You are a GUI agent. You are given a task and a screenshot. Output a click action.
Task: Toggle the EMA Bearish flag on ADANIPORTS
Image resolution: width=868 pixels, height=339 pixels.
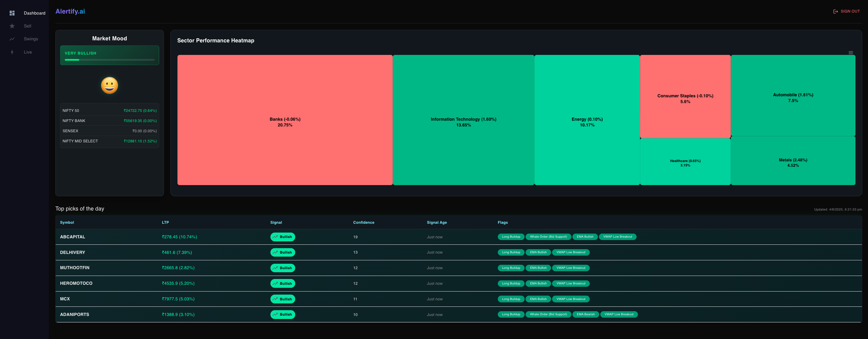[585, 314]
